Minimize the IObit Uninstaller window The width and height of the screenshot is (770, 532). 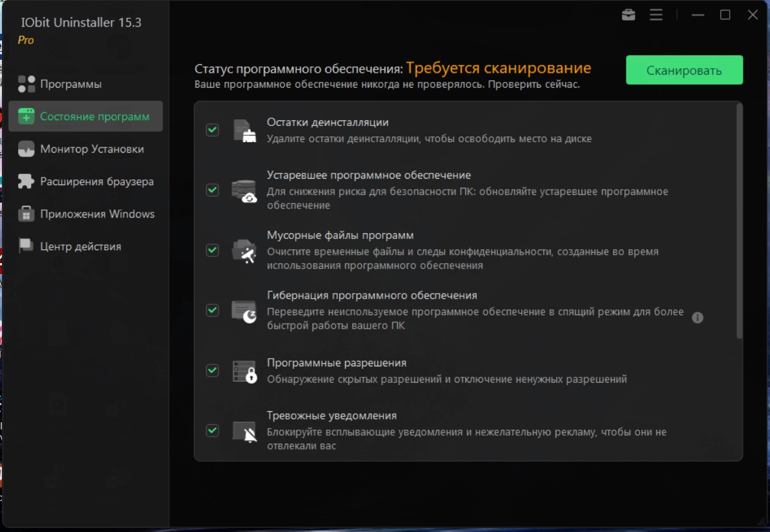coord(698,15)
